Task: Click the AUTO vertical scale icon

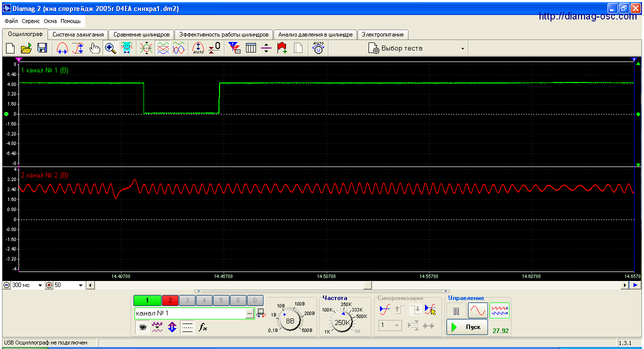Action: click(x=198, y=48)
